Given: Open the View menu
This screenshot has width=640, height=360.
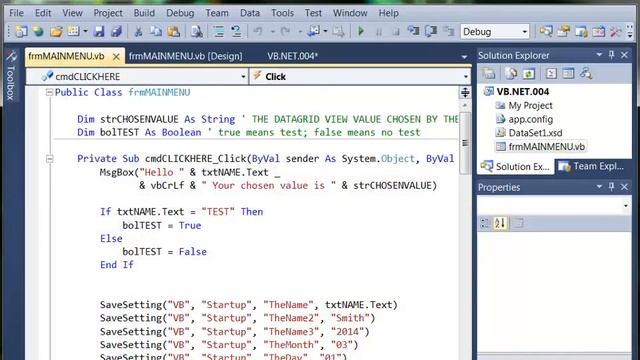Looking at the screenshot, I should pyautogui.click(x=72, y=13).
